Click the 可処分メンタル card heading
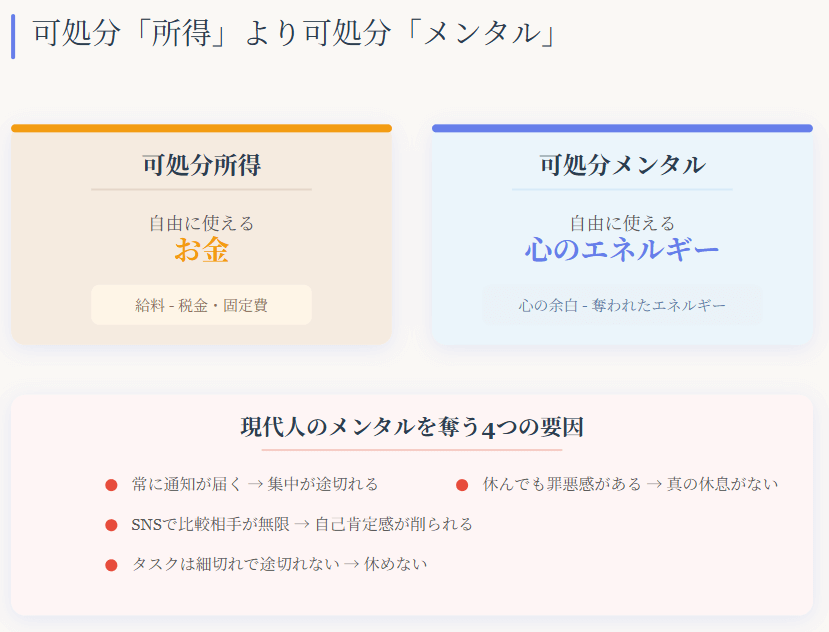Viewport: 829px width, 632px height. point(622,165)
